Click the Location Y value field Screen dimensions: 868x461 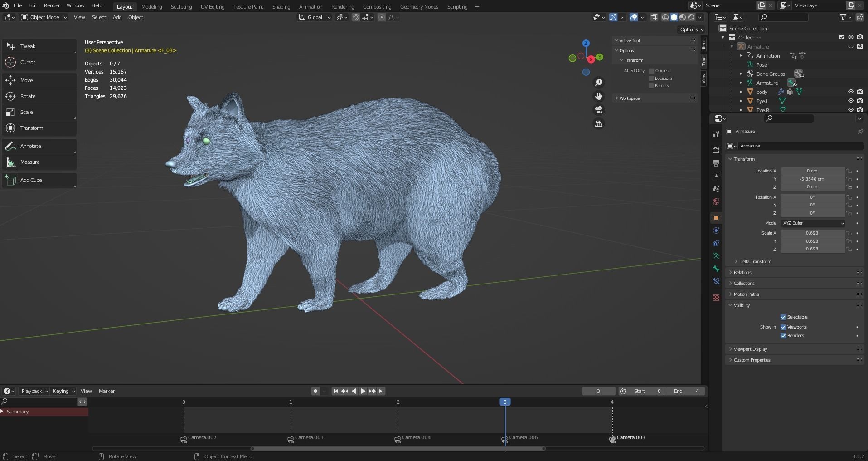point(812,179)
